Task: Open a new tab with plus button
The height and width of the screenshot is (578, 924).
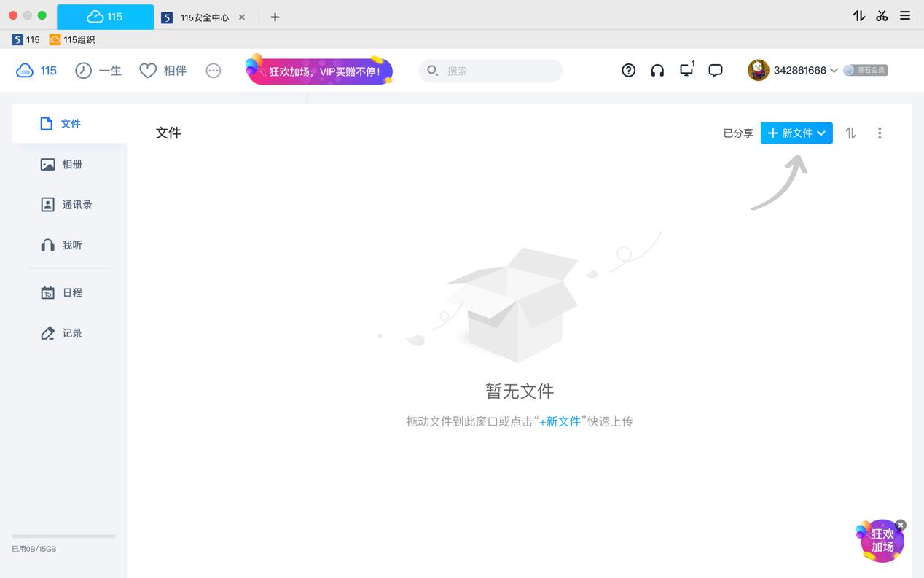Action: [x=275, y=17]
